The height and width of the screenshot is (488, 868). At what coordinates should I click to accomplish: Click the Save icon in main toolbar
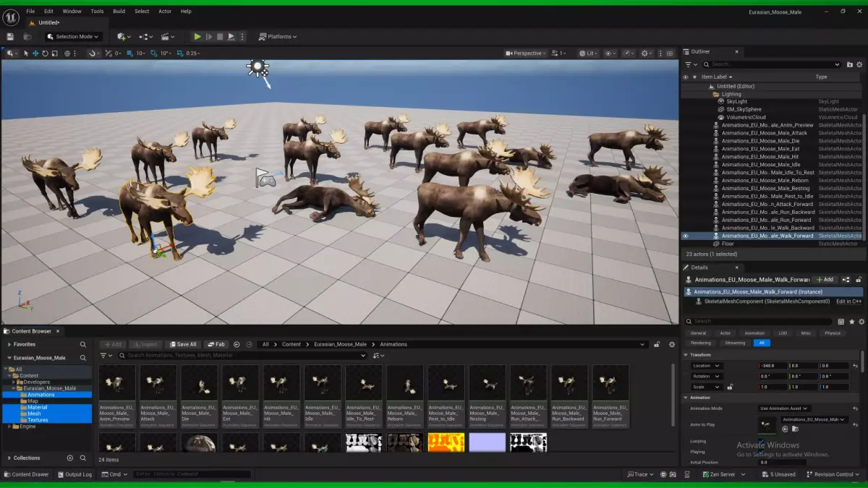pos(10,36)
